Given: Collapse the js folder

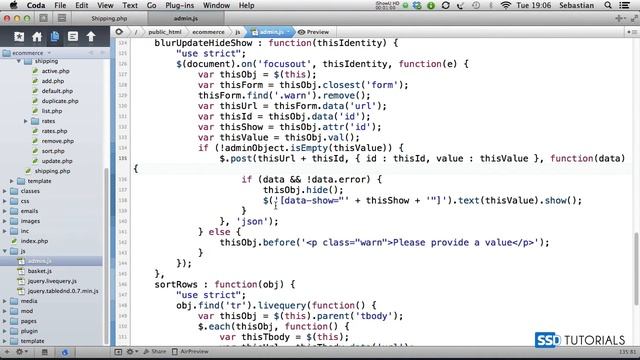Looking at the screenshot, I should click(x=5, y=251).
